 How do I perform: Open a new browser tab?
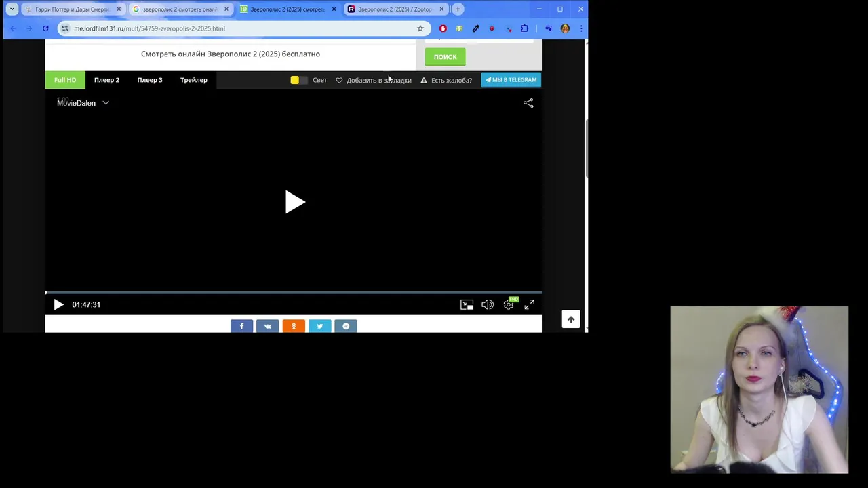[x=458, y=9]
